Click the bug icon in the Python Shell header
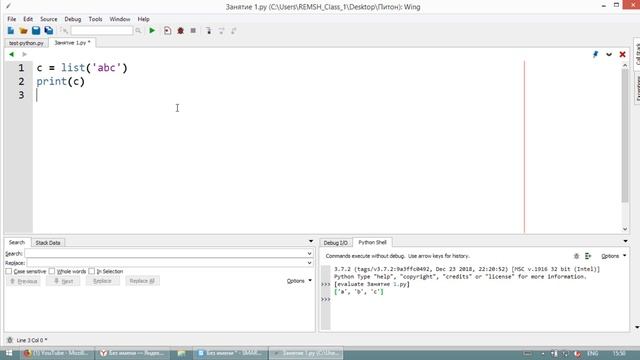Viewport: 640px width, 360px height. (x=576, y=256)
